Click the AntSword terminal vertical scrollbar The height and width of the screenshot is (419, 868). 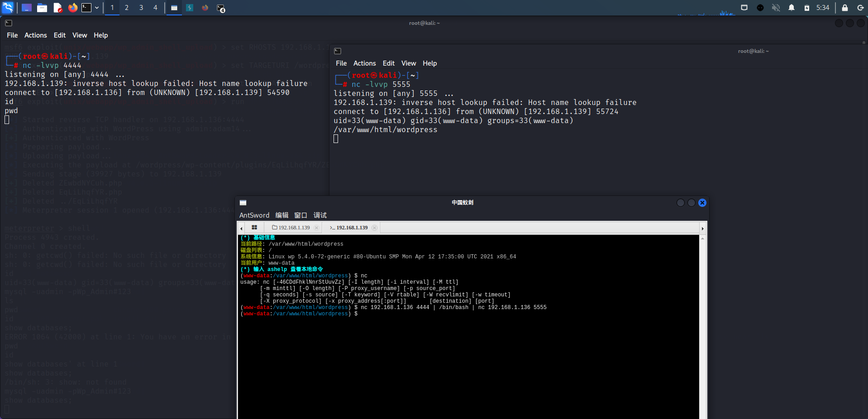tap(702, 327)
